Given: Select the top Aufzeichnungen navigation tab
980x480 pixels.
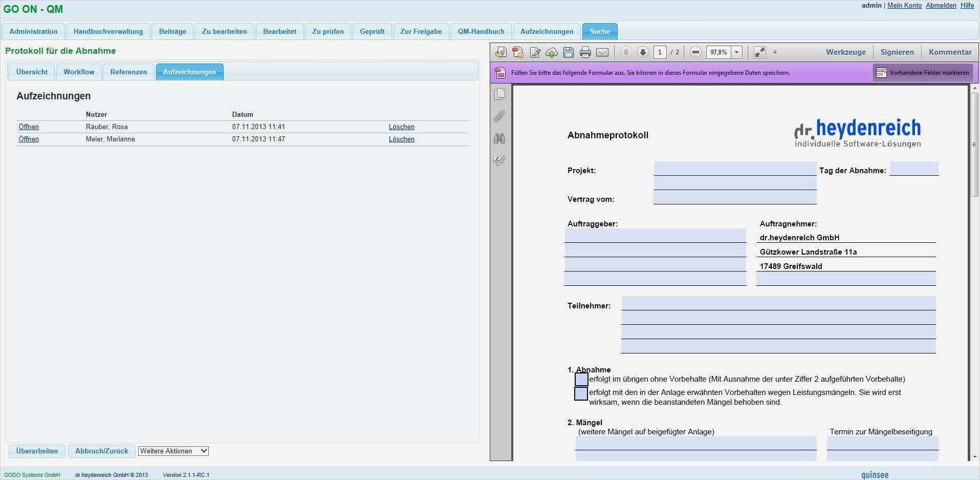Looking at the screenshot, I should pos(547,31).
